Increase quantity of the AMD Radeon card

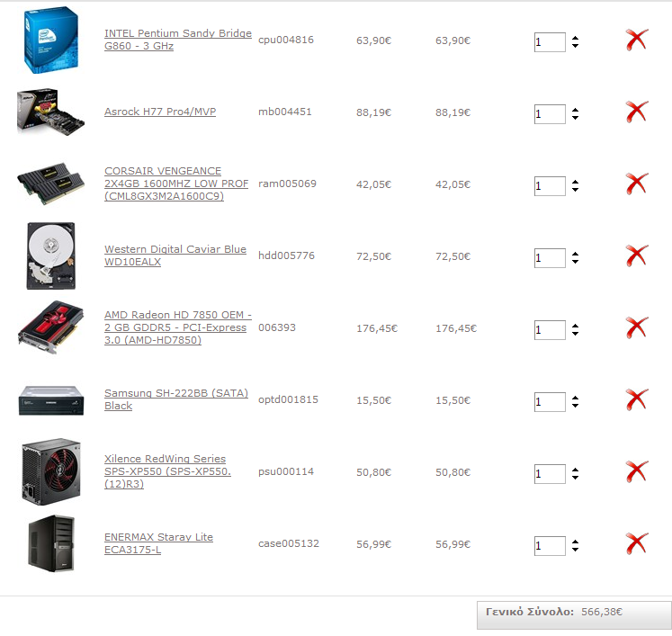[575, 327]
